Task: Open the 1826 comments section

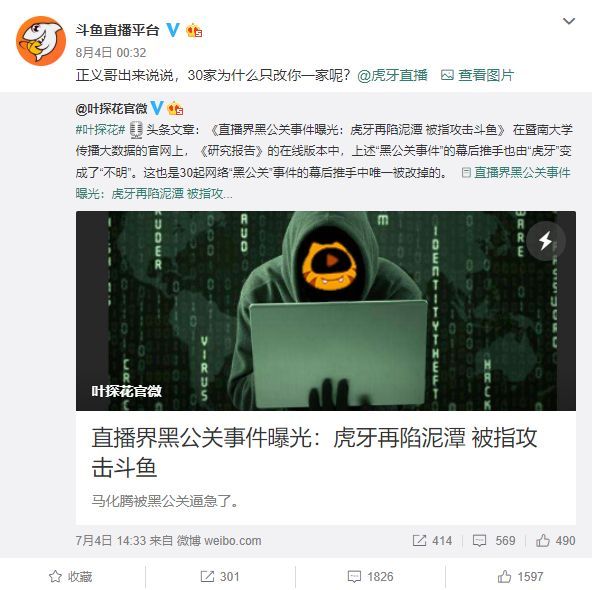Action: [370, 576]
